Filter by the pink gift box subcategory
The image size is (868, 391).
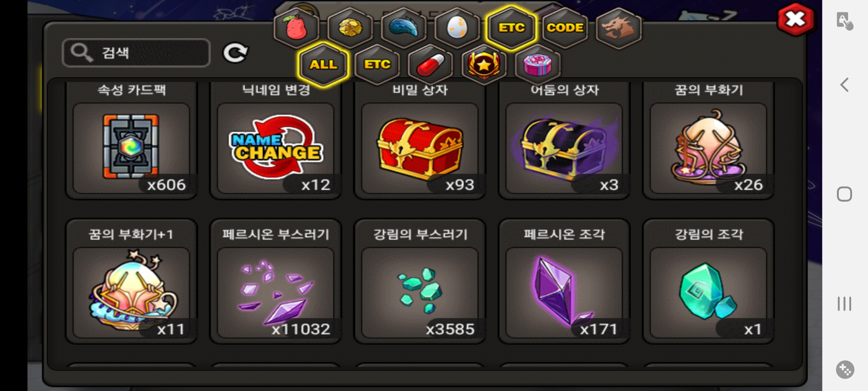pos(537,64)
